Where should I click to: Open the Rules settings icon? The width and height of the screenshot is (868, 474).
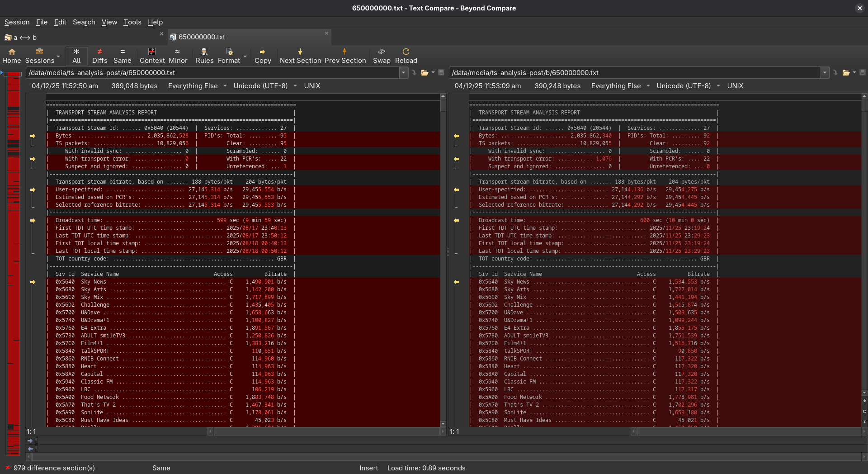click(204, 56)
